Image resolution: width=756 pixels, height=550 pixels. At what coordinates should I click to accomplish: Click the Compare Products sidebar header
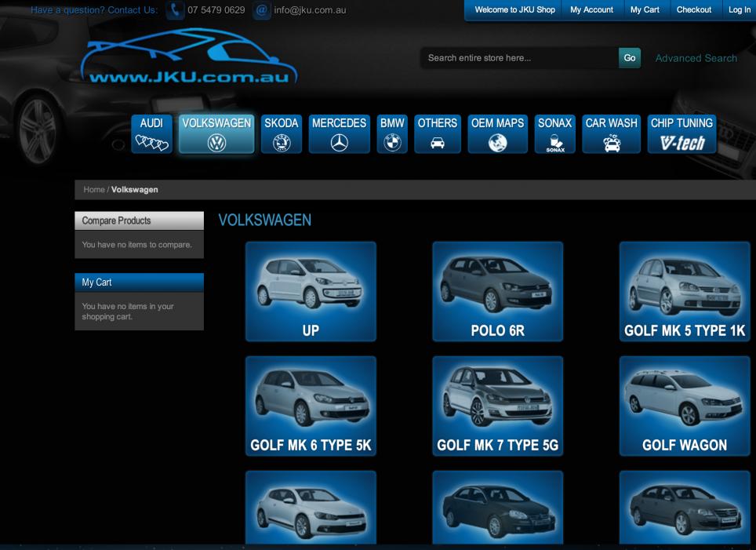click(140, 220)
